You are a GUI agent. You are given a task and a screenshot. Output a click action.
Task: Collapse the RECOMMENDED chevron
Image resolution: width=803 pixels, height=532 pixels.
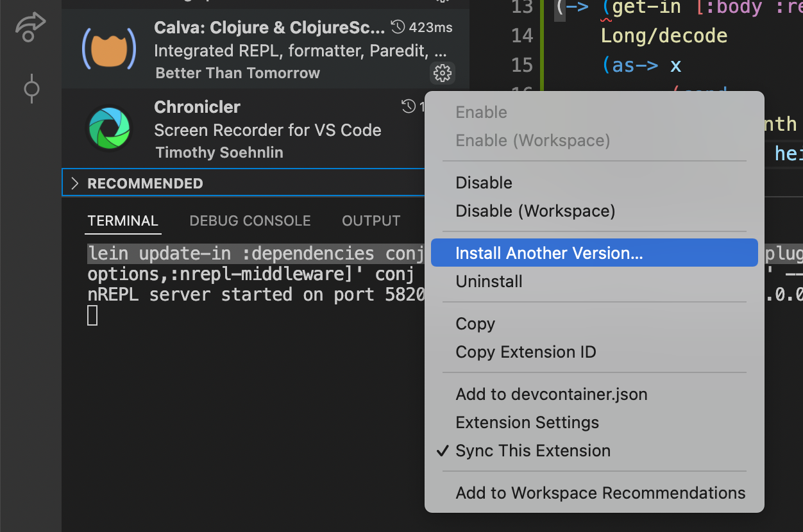75,182
